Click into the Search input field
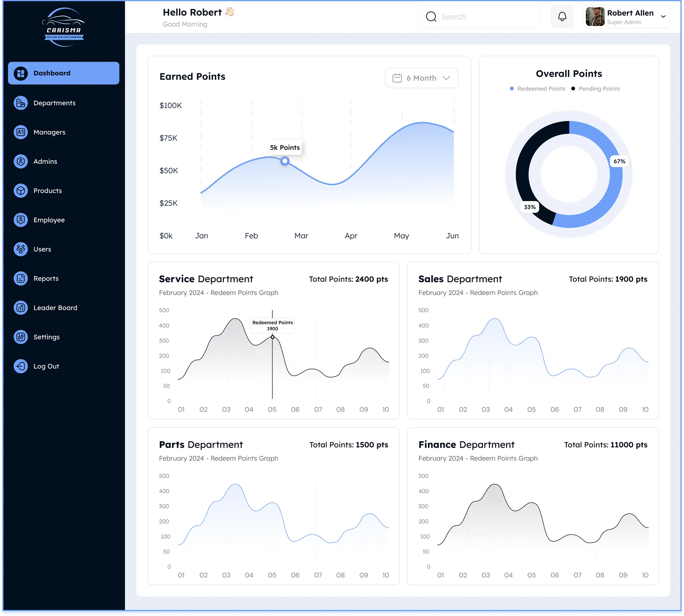This screenshot has width=684, height=616. point(487,17)
